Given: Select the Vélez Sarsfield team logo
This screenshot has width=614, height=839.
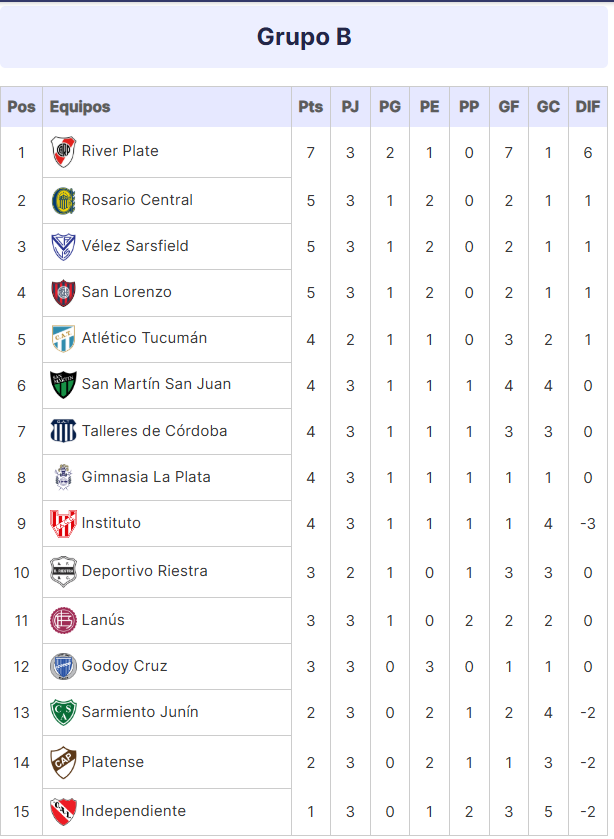Looking at the screenshot, I should (x=63, y=247).
